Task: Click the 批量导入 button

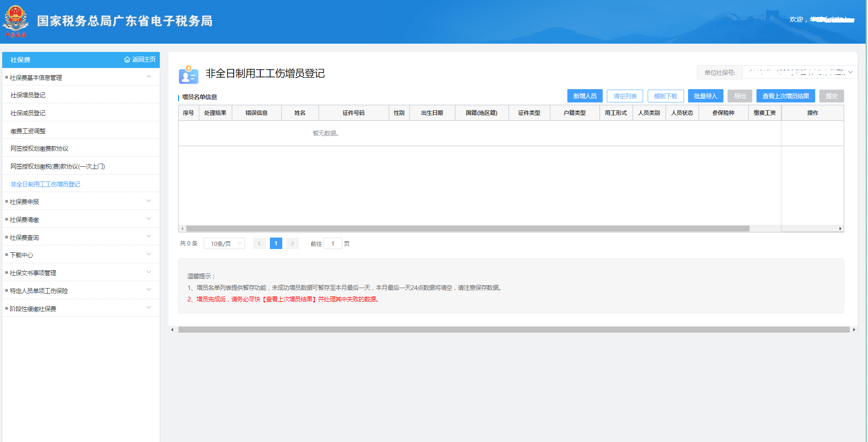Action: [x=705, y=96]
